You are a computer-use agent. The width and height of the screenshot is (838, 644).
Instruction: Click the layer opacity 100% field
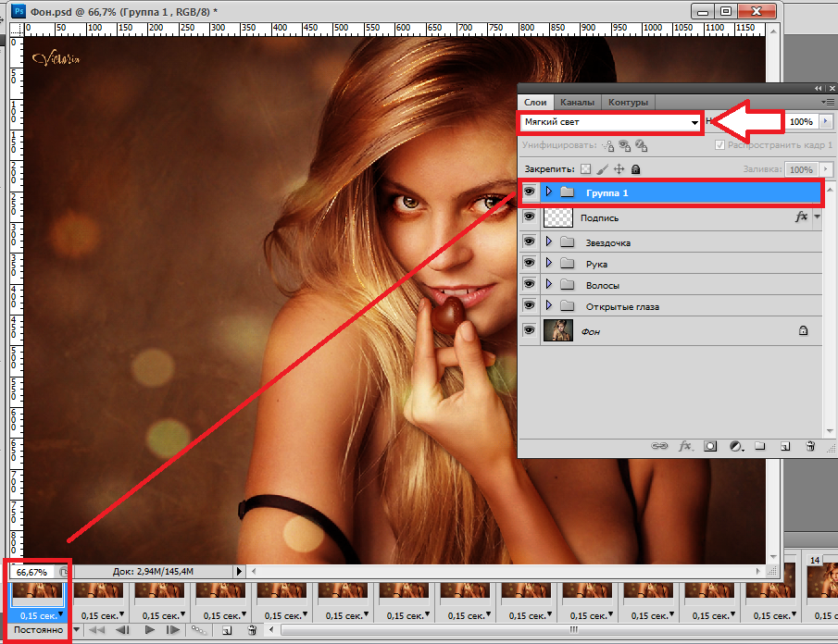pyautogui.click(x=801, y=122)
